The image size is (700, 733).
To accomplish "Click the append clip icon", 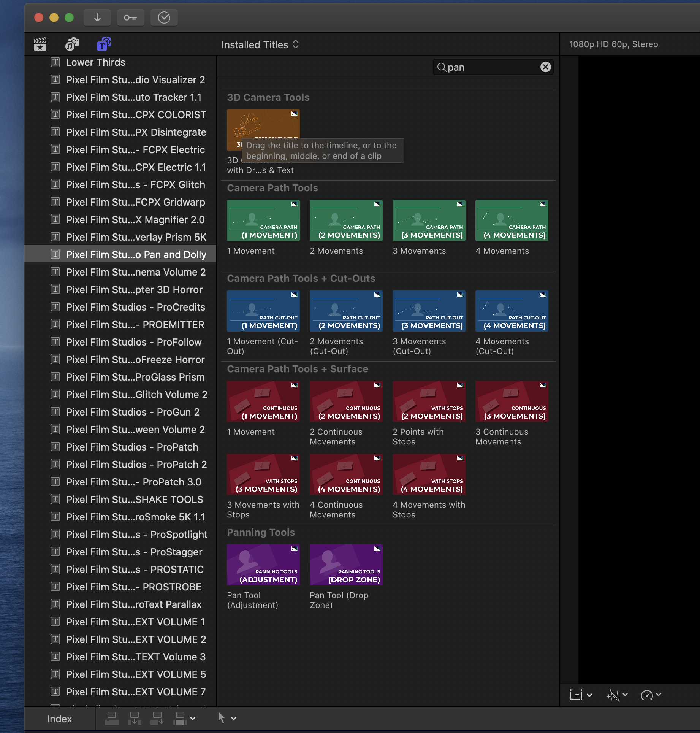I will point(157,718).
